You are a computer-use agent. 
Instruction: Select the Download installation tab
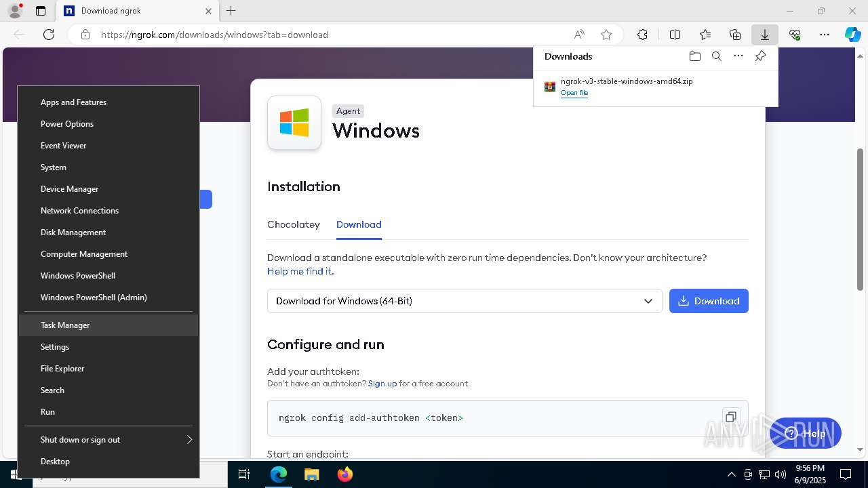pyautogui.click(x=359, y=224)
